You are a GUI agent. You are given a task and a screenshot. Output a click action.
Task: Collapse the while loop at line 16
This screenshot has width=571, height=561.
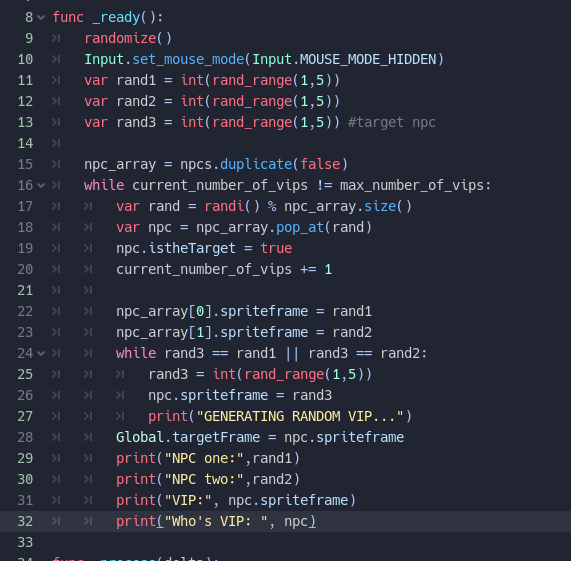coord(41,185)
